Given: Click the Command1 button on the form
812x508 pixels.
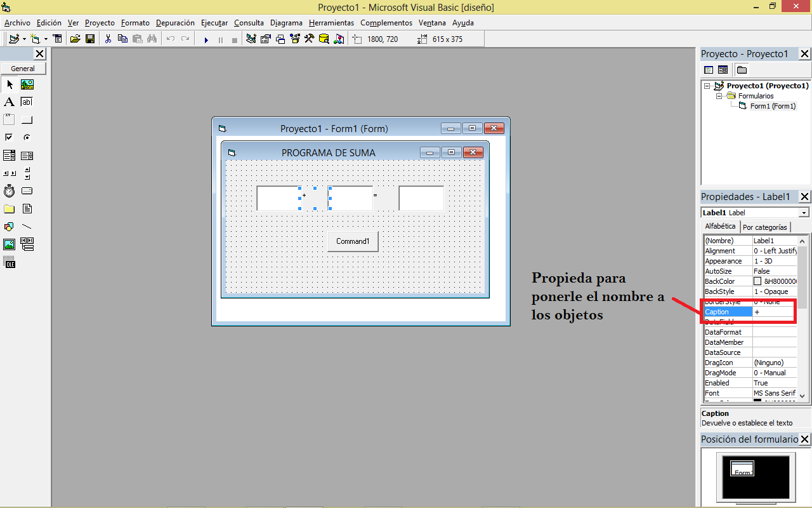Looking at the screenshot, I should (352, 241).
